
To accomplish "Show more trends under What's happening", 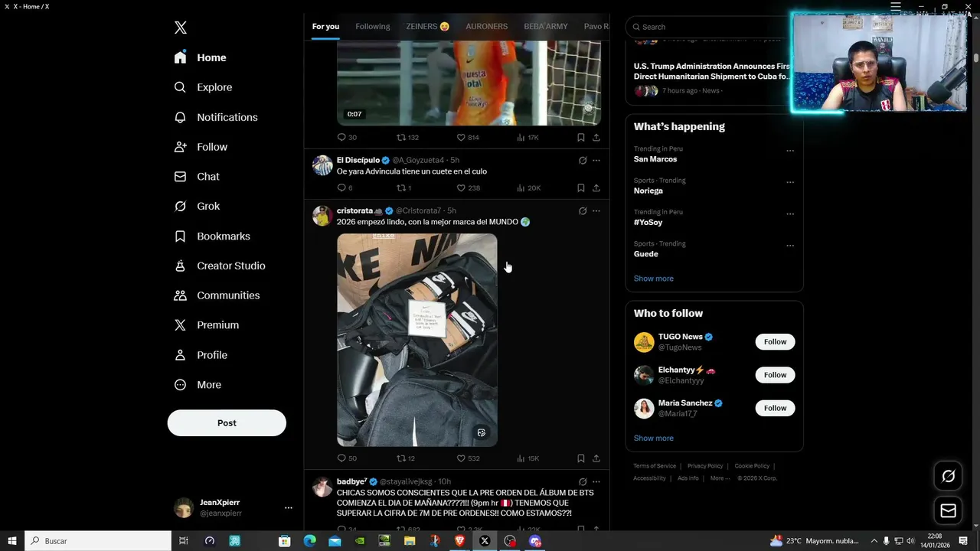I will pyautogui.click(x=654, y=279).
